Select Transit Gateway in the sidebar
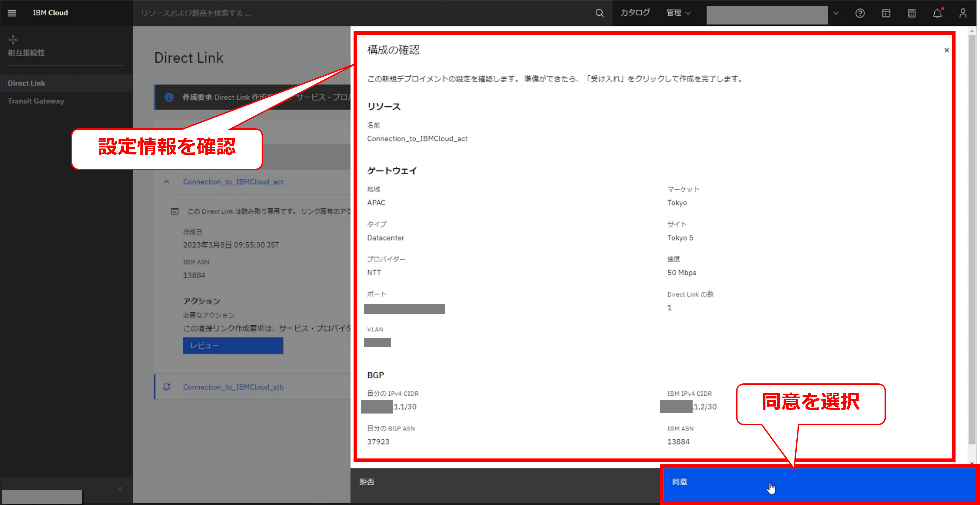980x505 pixels. [36, 101]
